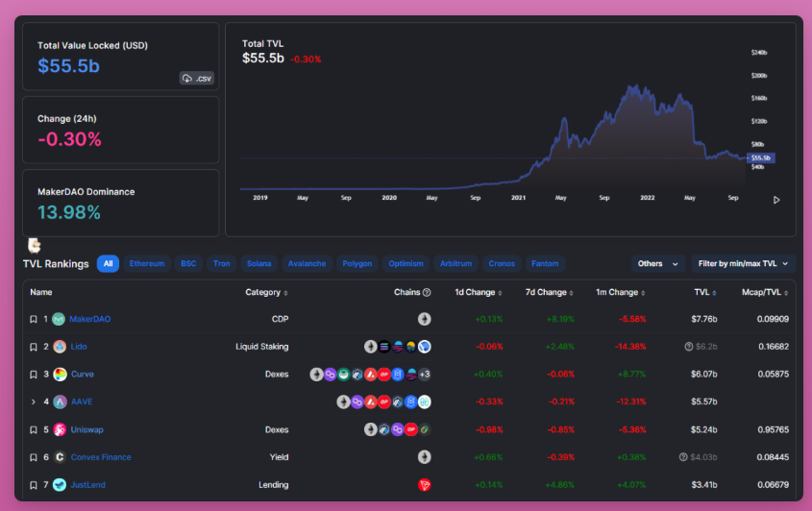
Task: Sort table by Category column
Action: 266,293
